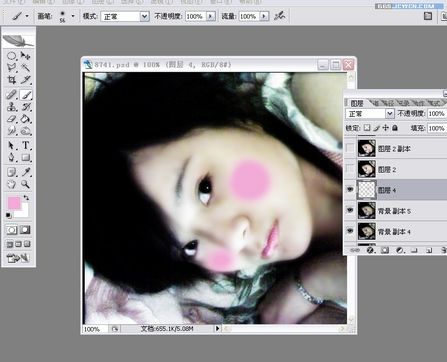Select the Zoom magnifier tool
This screenshot has width=447, height=362.
(25, 184)
